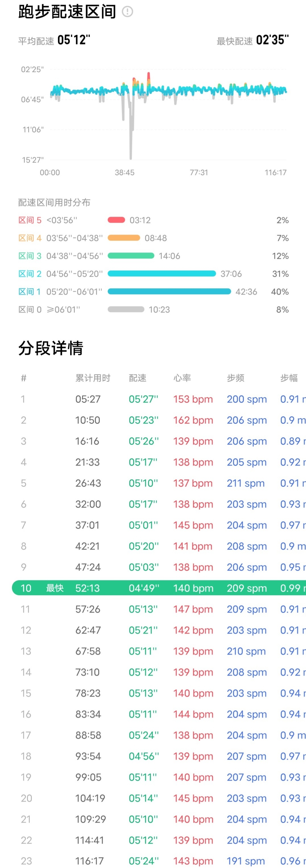This screenshot has width=306, height=868.
Task: Tap 99:05 cumulative time in split 19
Action: (x=88, y=777)
